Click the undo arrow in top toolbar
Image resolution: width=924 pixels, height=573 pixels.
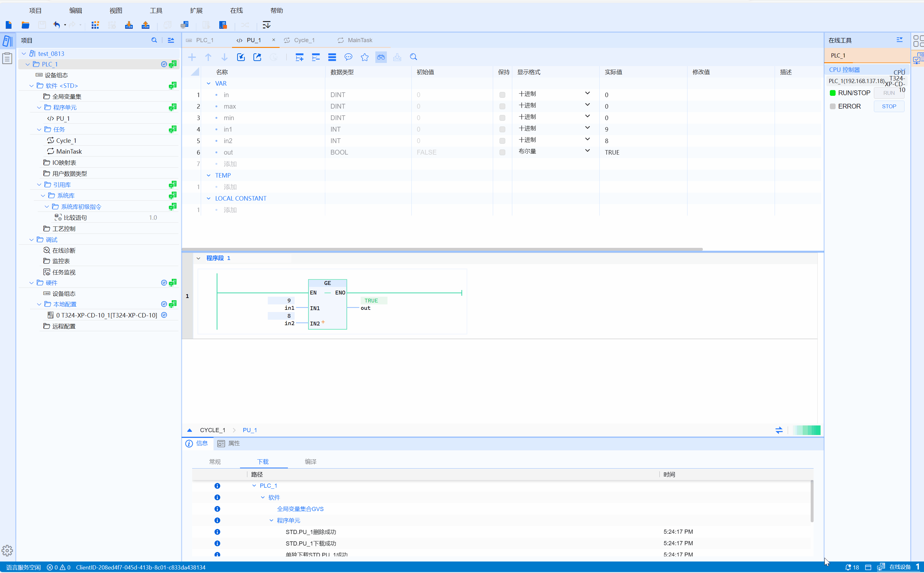[x=56, y=25]
